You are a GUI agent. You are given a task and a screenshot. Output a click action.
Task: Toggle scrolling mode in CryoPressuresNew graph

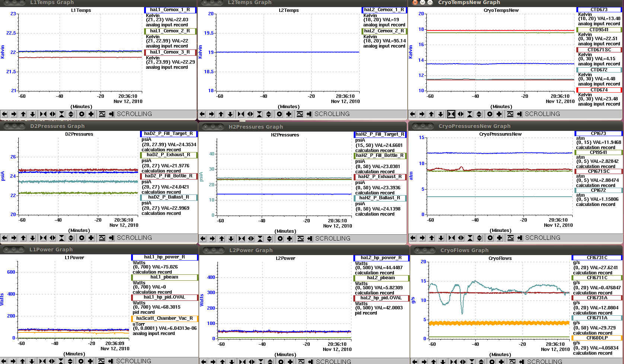coord(520,238)
